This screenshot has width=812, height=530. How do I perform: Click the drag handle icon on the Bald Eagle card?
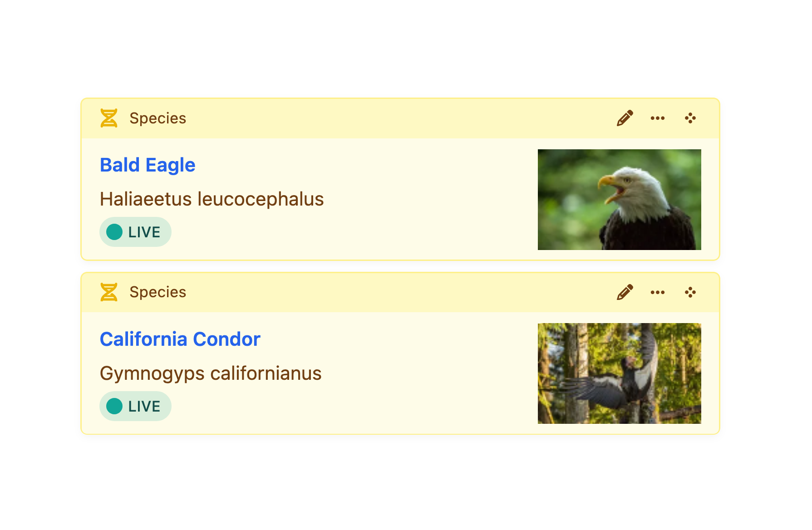[x=690, y=118]
